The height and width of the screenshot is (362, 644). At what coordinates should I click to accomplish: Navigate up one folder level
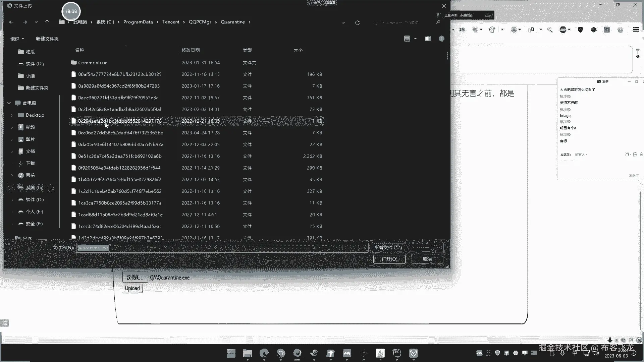click(47, 22)
